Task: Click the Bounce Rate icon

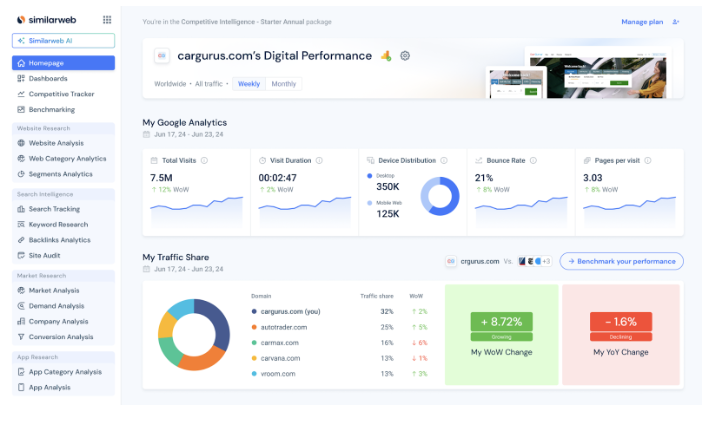Action: [478, 160]
